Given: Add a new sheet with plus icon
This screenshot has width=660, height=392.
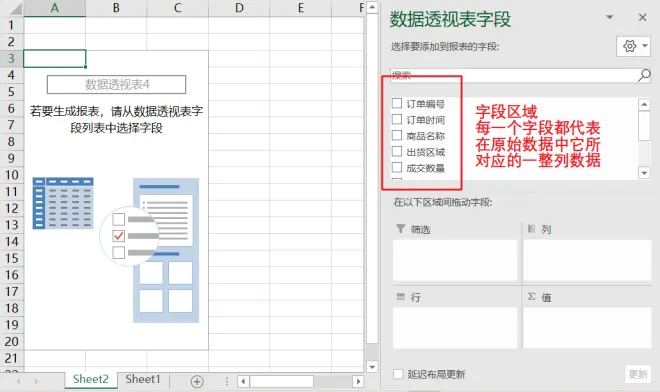Looking at the screenshot, I should [x=197, y=381].
